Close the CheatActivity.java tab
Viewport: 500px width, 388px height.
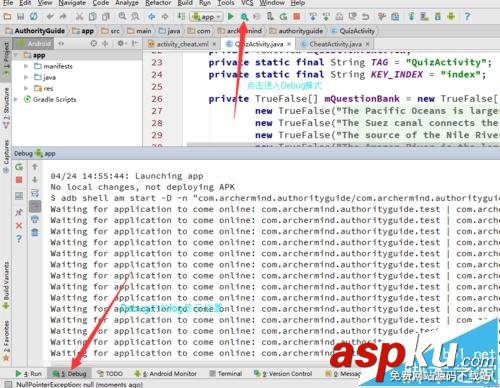pyautogui.click(x=367, y=44)
